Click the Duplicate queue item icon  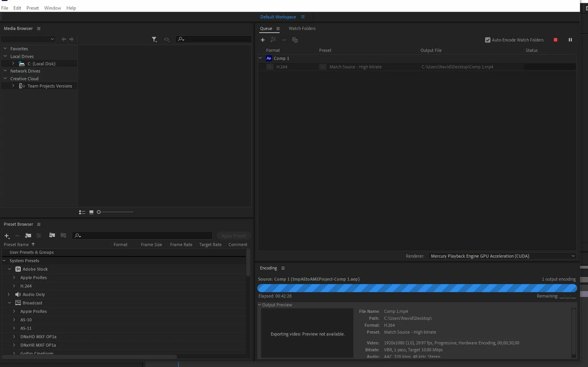tap(295, 40)
